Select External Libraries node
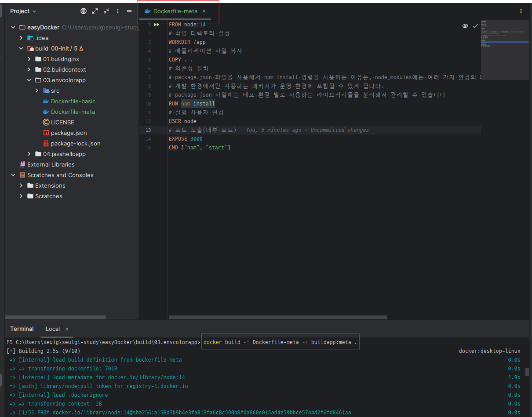 [x=51, y=164]
